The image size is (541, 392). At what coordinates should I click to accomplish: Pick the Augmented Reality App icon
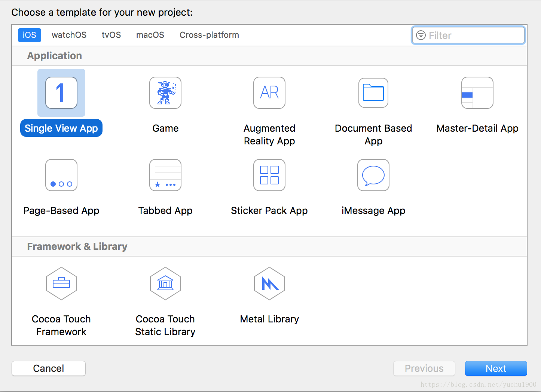[269, 93]
